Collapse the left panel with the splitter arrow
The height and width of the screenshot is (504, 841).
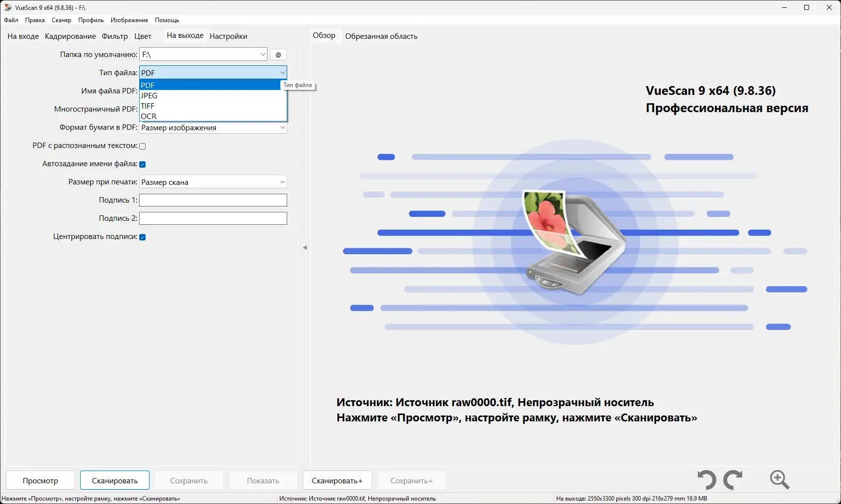point(305,247)
